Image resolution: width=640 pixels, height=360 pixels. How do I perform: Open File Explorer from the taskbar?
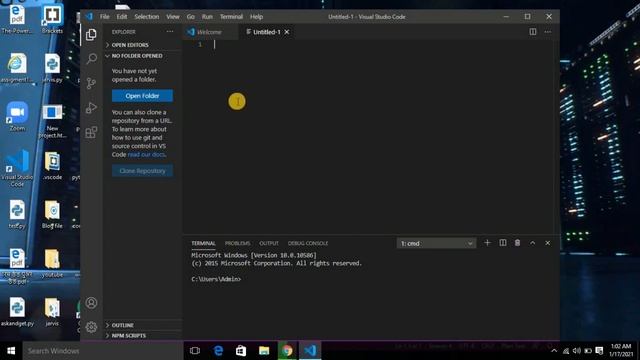[x=264, y=351]
